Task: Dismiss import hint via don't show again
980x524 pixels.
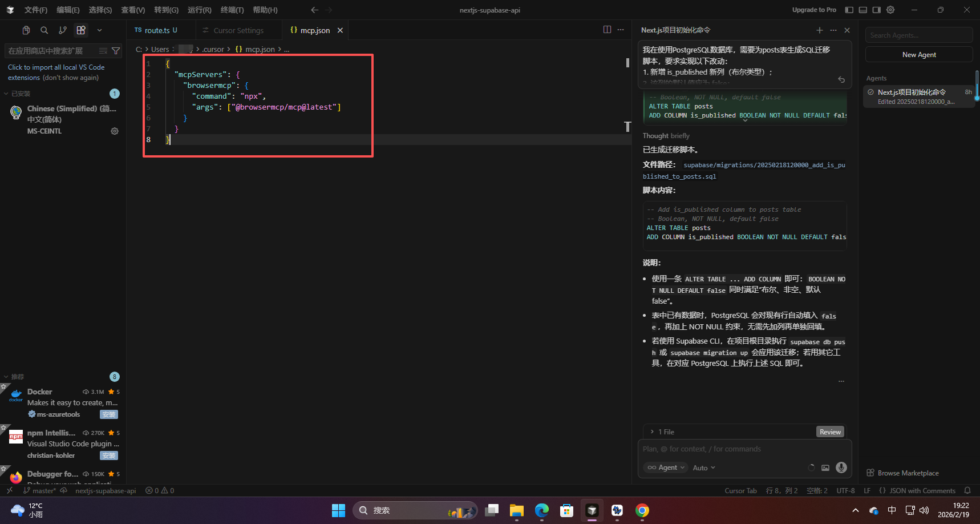Action: pos(71,78)
